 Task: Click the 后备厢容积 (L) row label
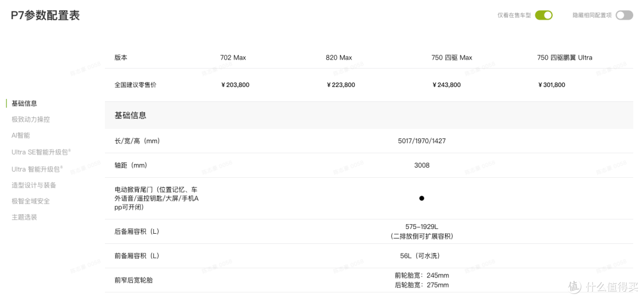(137, 231)
